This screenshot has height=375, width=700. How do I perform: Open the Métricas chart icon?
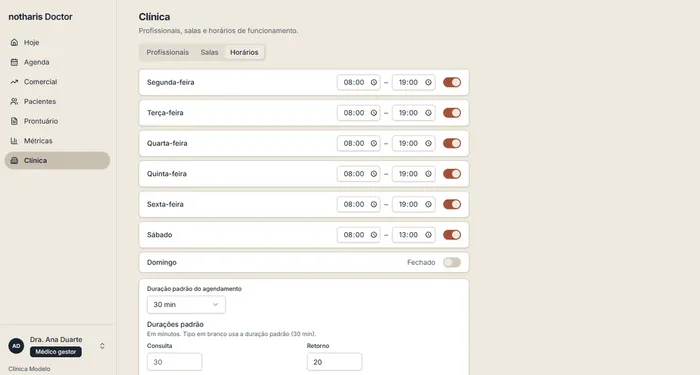[x=14, y=141]
